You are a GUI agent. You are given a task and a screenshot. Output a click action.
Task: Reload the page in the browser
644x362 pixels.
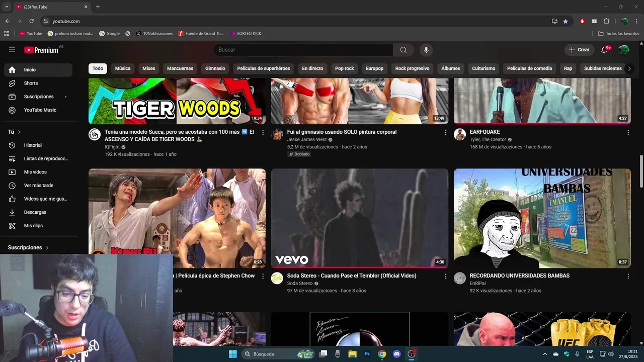(x=31, y=21)
